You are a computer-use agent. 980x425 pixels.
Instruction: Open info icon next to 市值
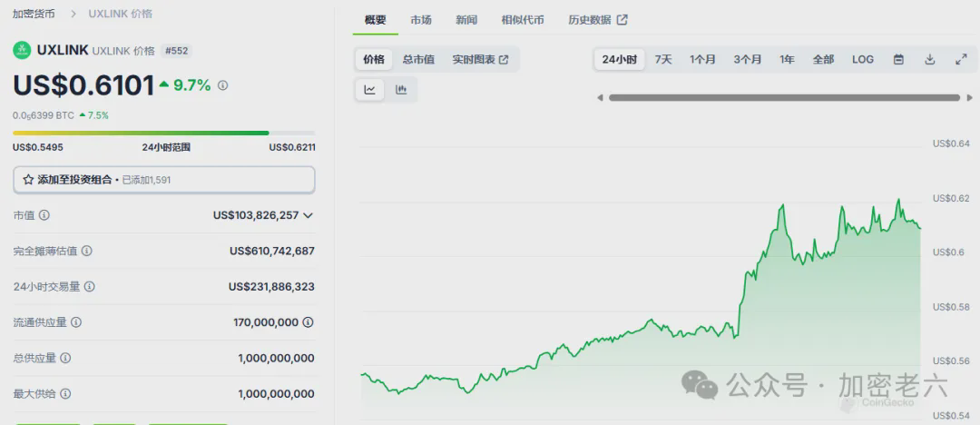point(44,215)
